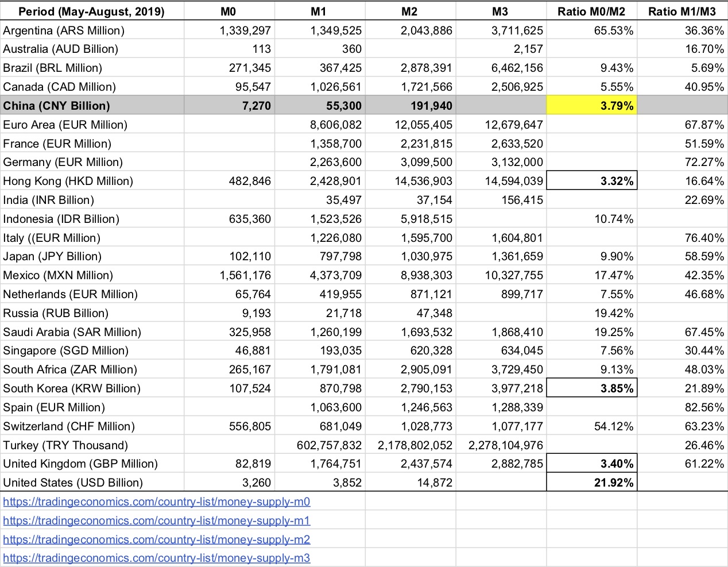Click the money-supply-m2 hyperlink
Screen dimensions: 728x567
(156, 539)
